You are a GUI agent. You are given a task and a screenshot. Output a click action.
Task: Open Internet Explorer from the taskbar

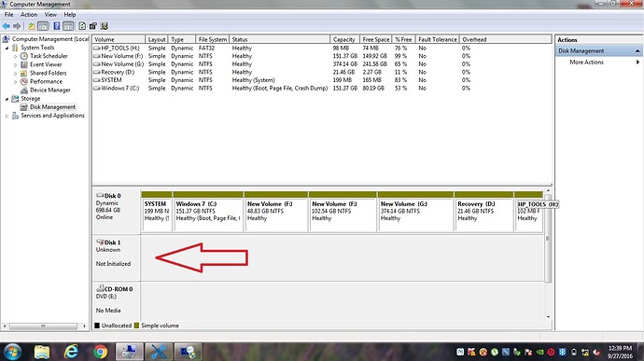tap(71, 352)
